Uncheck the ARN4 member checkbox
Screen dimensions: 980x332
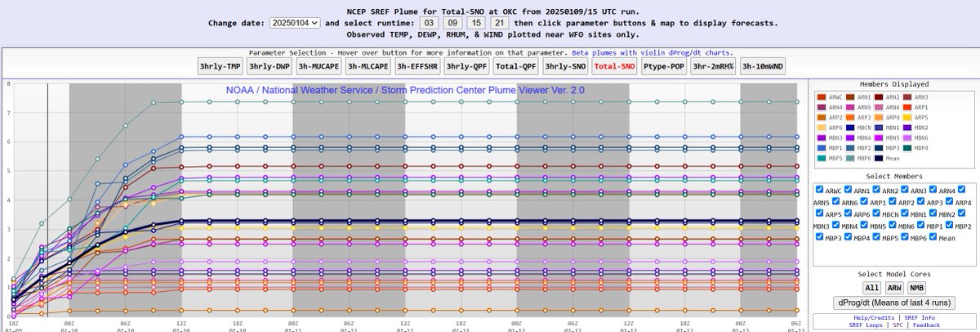click(933, 191)
